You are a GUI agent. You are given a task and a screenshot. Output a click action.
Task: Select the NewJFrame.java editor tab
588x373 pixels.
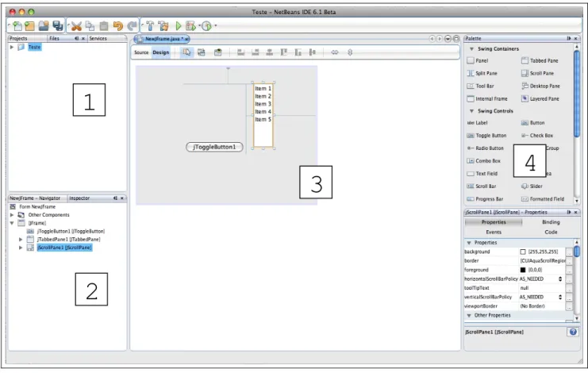tap(163, 39)
